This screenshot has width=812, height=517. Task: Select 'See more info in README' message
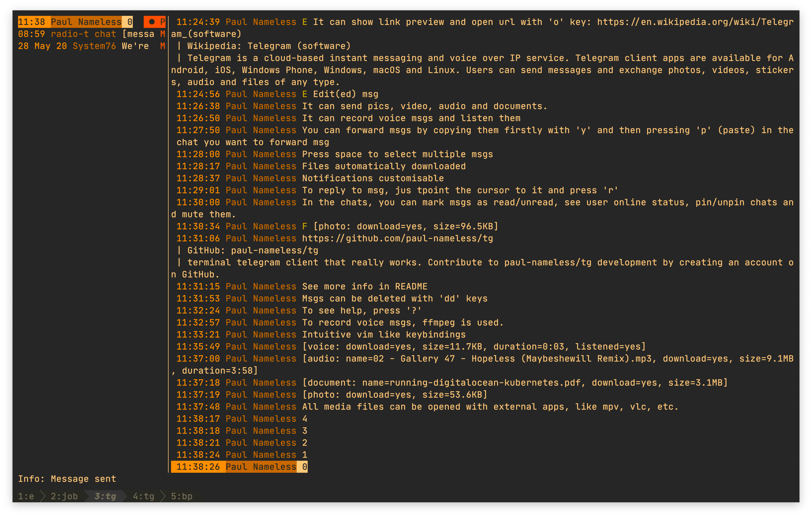(302, 286)
